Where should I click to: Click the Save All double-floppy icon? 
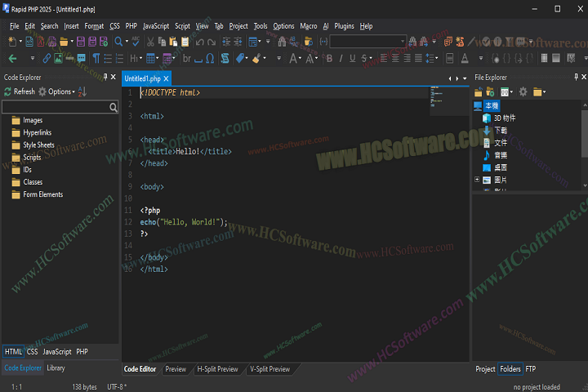[x=91, y=42]
